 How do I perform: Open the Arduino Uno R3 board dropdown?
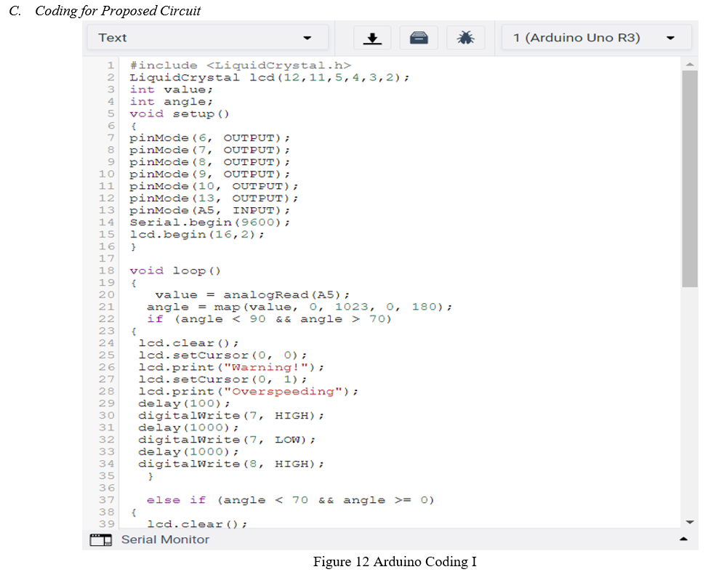click(x=597, y=38)
